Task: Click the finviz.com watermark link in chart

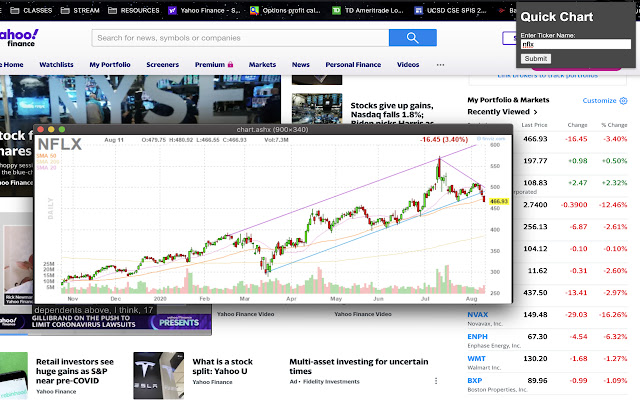Action: (x=491, y=139)
